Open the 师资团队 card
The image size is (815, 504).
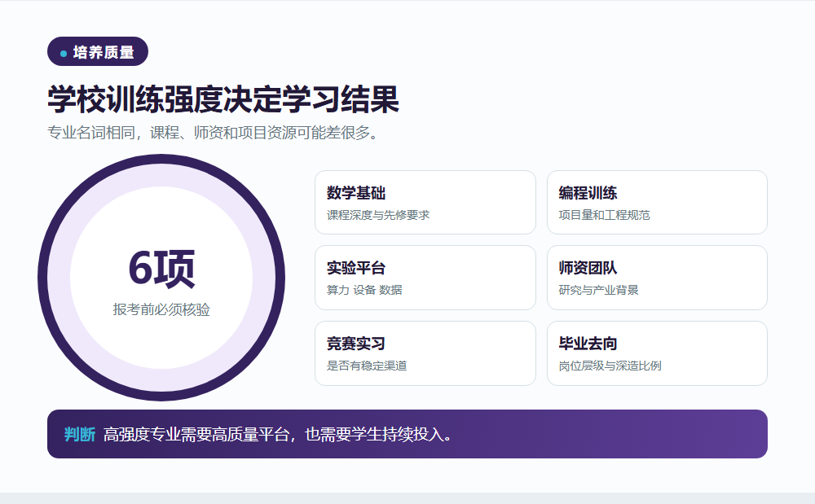click(657, 278)
